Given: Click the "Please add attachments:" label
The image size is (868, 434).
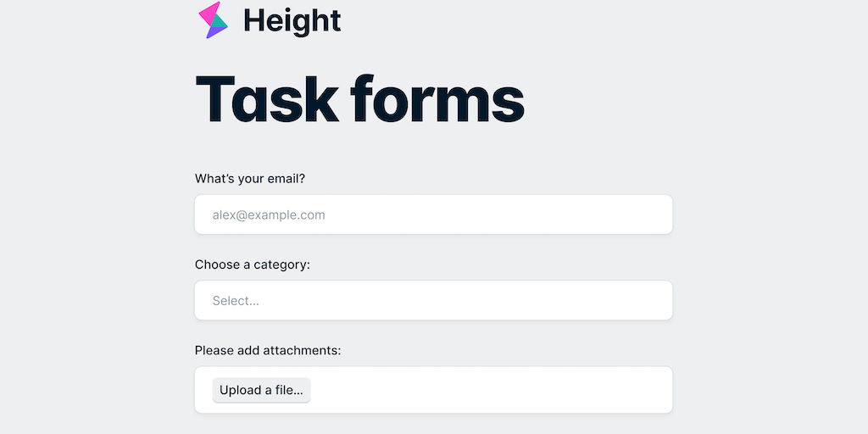Looking at the screenshot, I should (268, 350).
